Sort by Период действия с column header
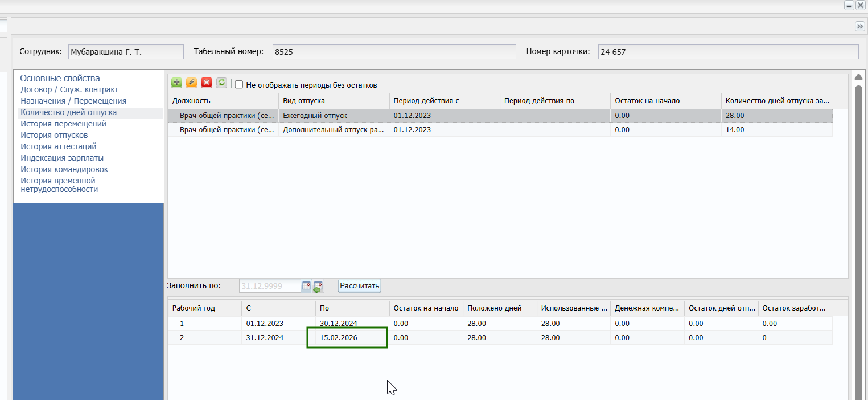 click(445, 100)
